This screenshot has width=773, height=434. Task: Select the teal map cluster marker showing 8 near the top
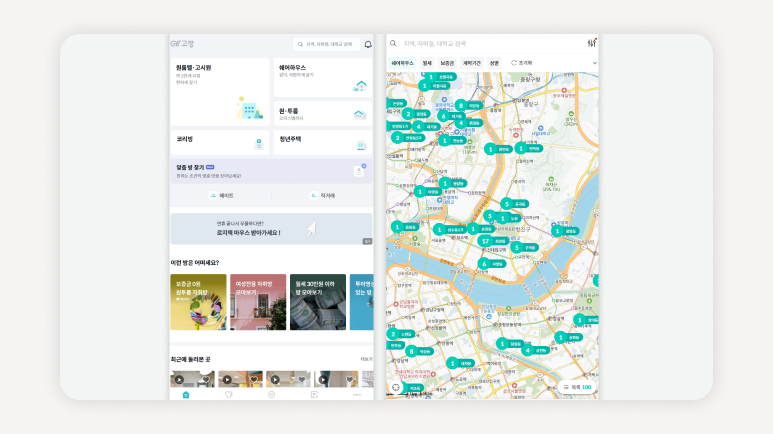tap(467, 106)
